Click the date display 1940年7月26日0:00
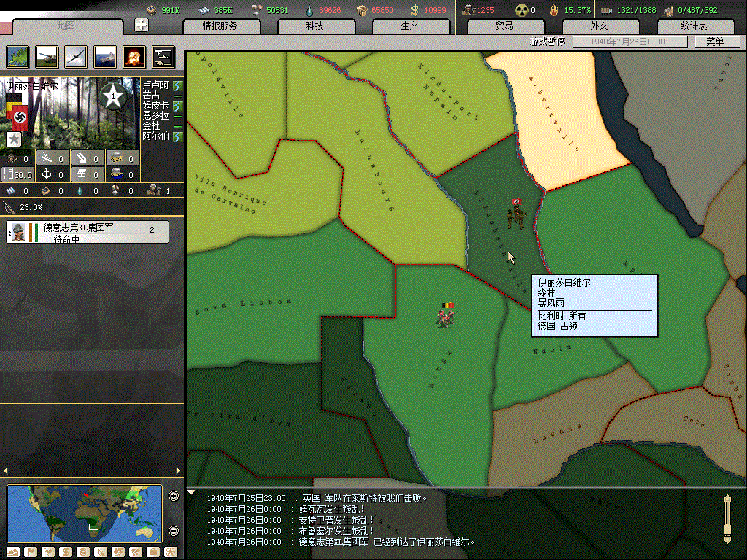 [628, 42]
